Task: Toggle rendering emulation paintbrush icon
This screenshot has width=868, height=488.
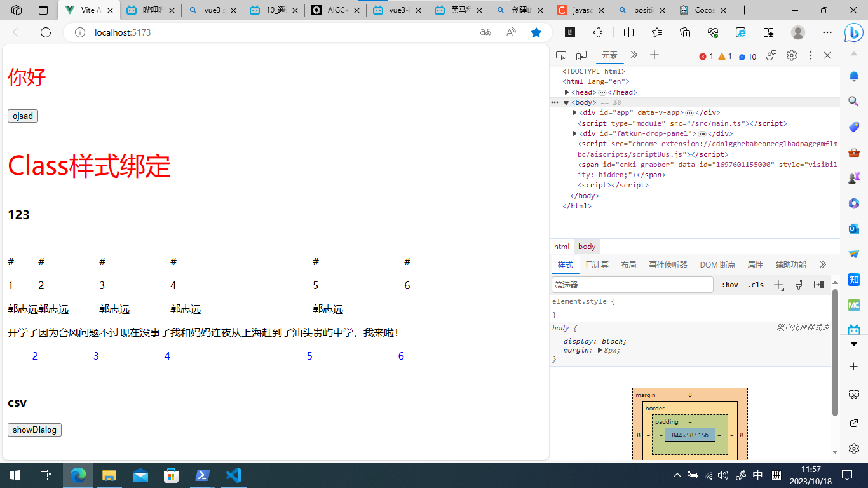Action: point(799,285)
